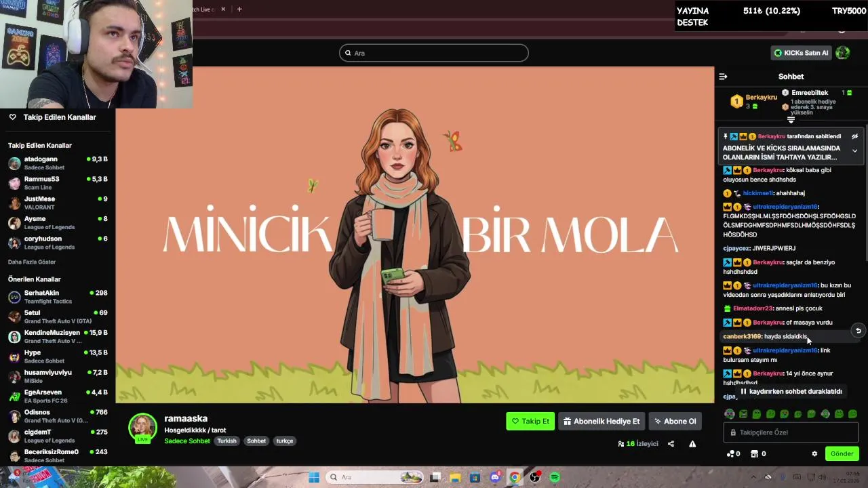Open the KICKs balance icon showing 0

point(733,453)
